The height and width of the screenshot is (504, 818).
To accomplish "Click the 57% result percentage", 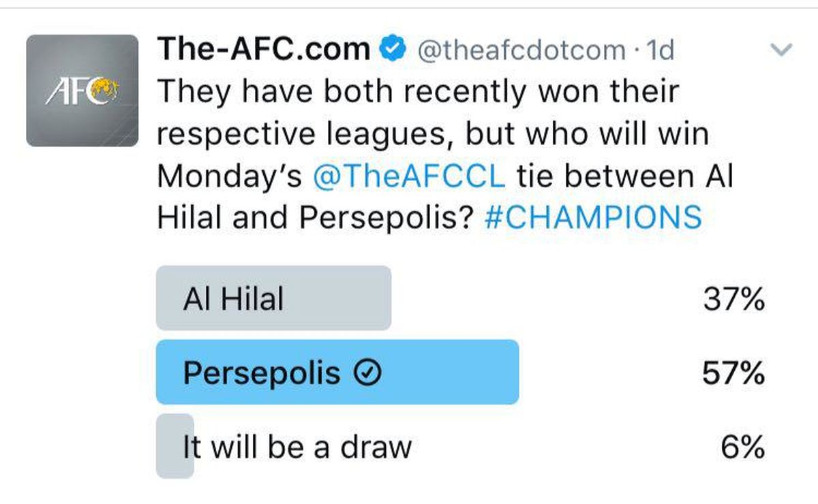I will 735,372.
